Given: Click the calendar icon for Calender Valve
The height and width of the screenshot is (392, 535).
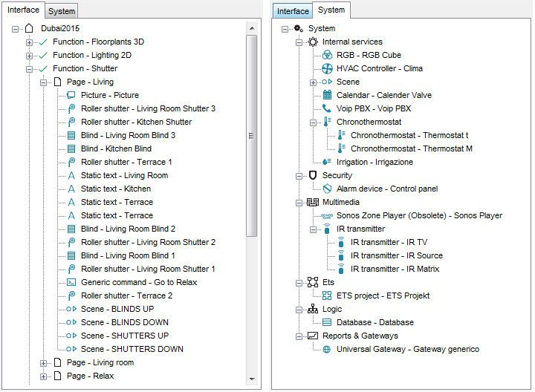Looking at the screenshot, I should (x=327, y=95).
